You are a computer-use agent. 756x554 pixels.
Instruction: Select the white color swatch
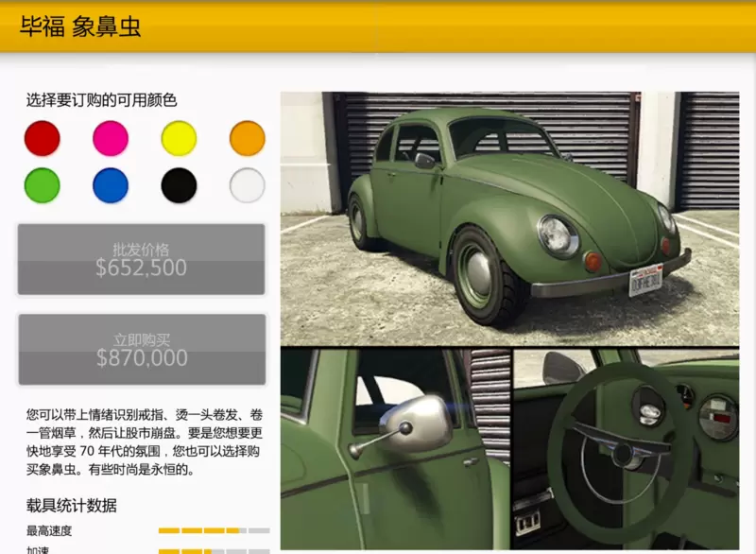coord(248,185)
